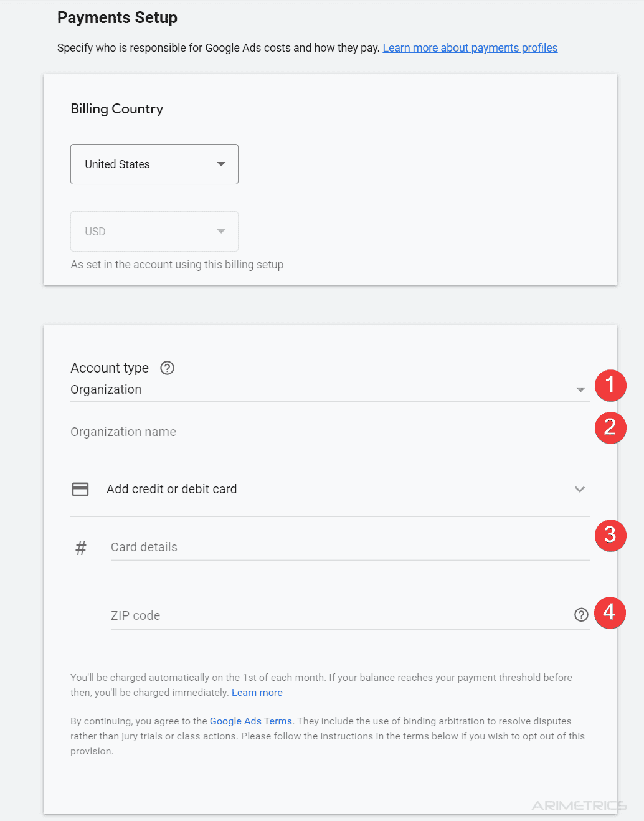The image size is (644, 821).
Task: Click the # icon next to Card details
Action: (81, 548)
